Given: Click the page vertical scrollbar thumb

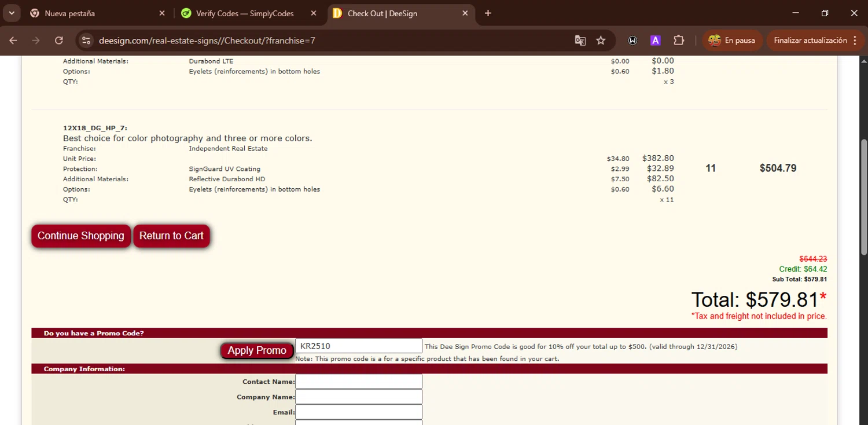Looking at the screenshot, I should point(864,197).
